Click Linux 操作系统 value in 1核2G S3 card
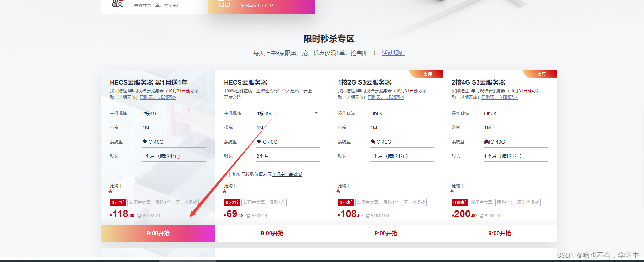The width and height of the screenshot is (644, 262). [x=376, y=113]
